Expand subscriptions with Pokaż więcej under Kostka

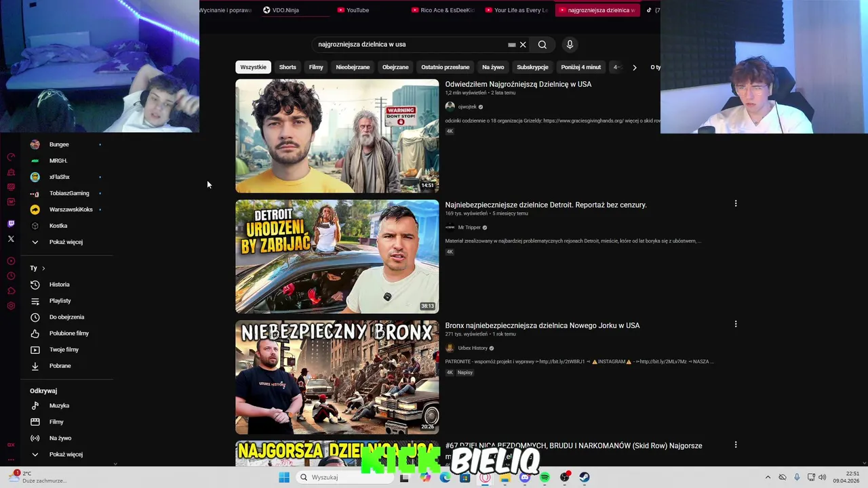click(66, 242)
